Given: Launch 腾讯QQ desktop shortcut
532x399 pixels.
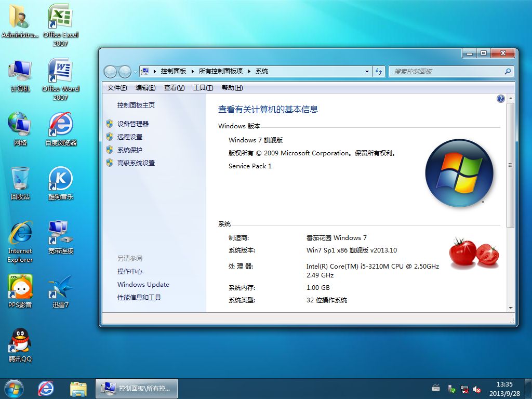Looking at the screenshot, I should (x=20, y=345).
